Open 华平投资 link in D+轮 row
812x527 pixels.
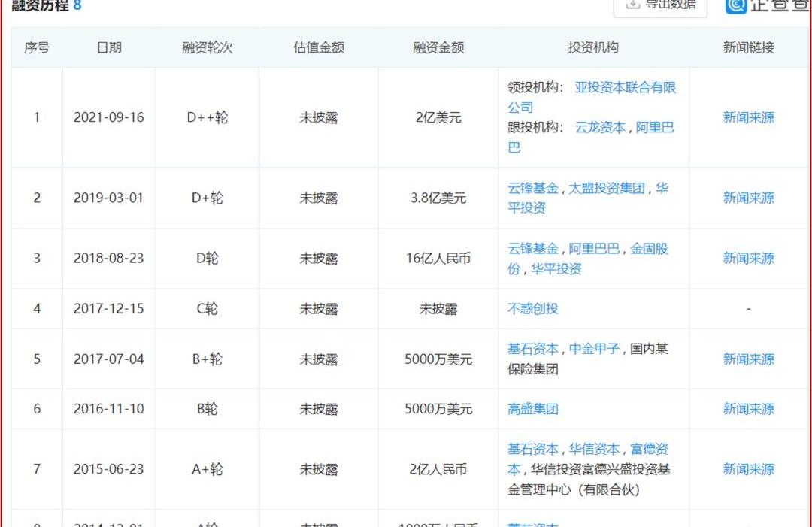(526, 208)
